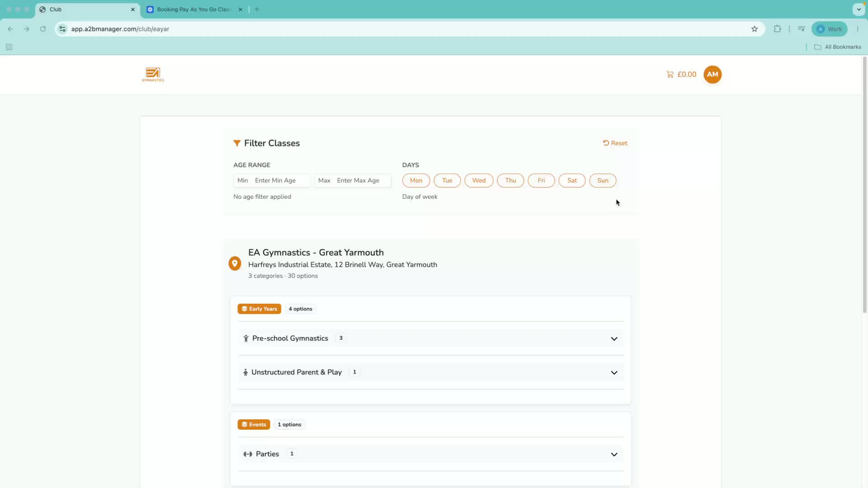Click the orange location pin icon
This screenshot has height=488, width=868.
[x=235, y=263]
